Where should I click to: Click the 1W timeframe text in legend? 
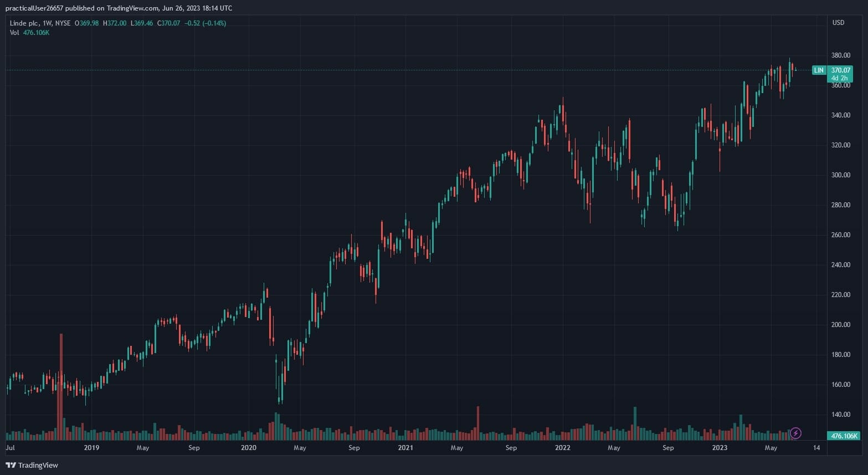47,23
